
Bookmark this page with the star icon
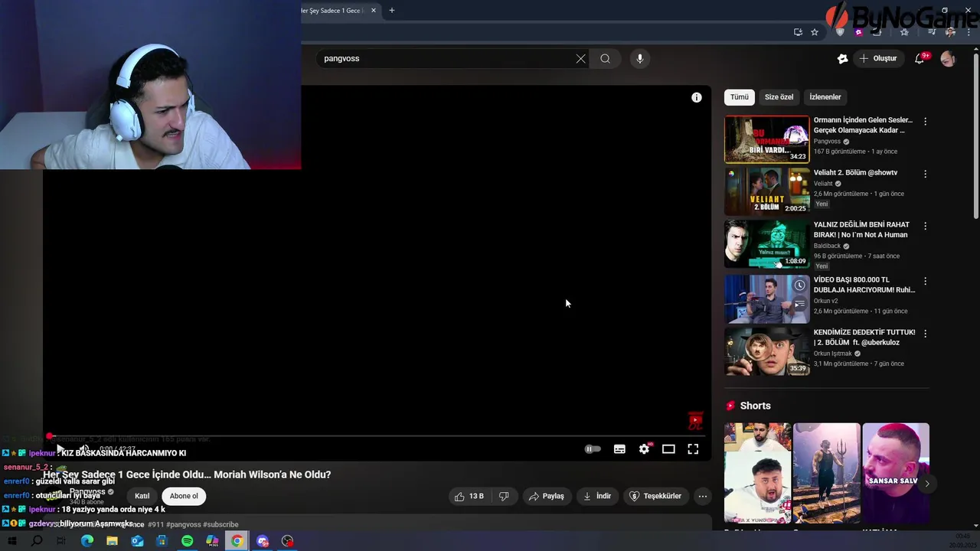815,32
